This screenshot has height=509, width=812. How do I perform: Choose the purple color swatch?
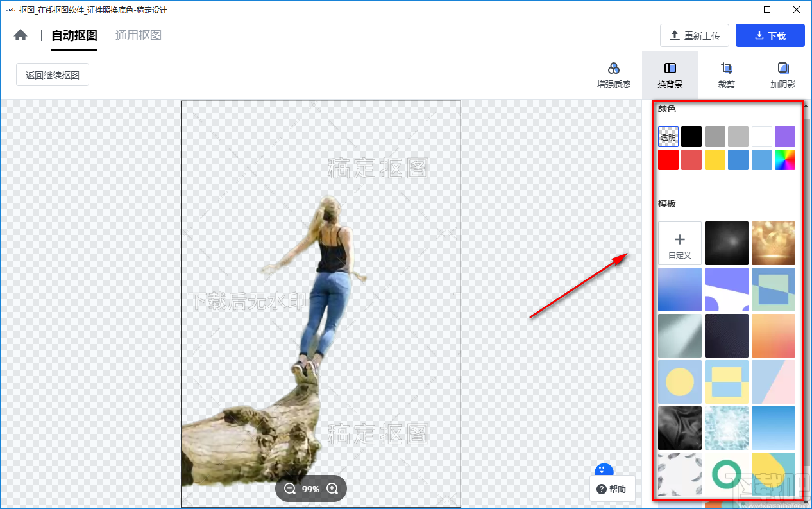[785, 137]
